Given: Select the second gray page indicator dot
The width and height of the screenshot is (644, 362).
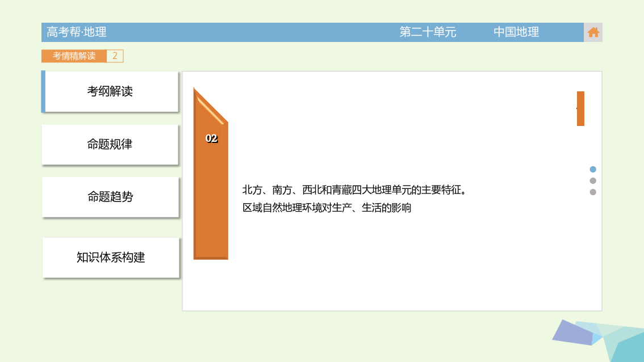Looking at the screenshot, I should coord(593,180).
